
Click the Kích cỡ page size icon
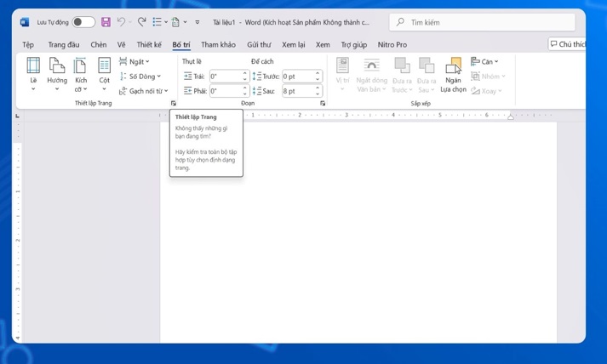click(80, 66)
